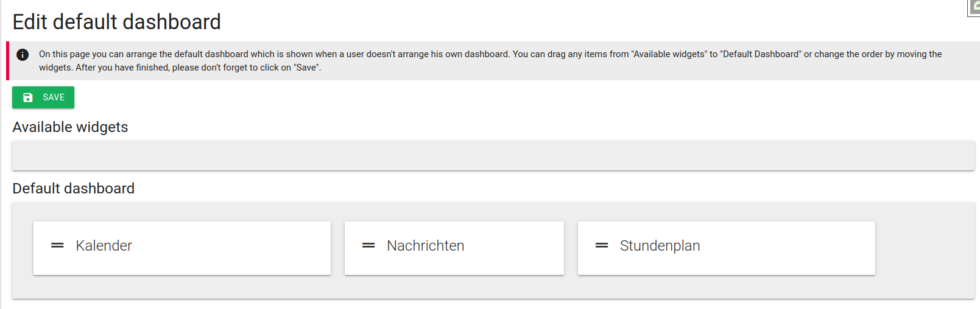980x309 pixels.
Task: Click the Available widgets heading
Action: 70,127
